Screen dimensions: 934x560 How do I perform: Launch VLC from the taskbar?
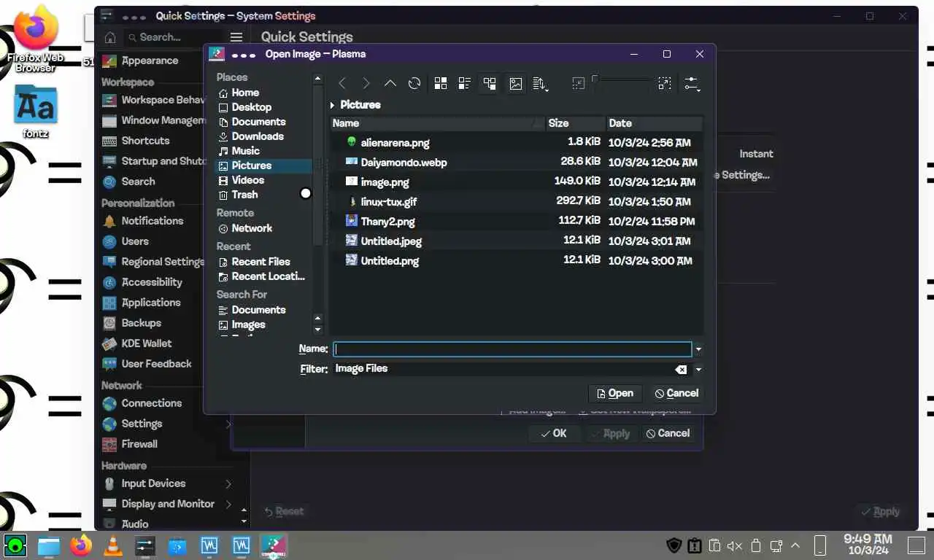point(113,545)
